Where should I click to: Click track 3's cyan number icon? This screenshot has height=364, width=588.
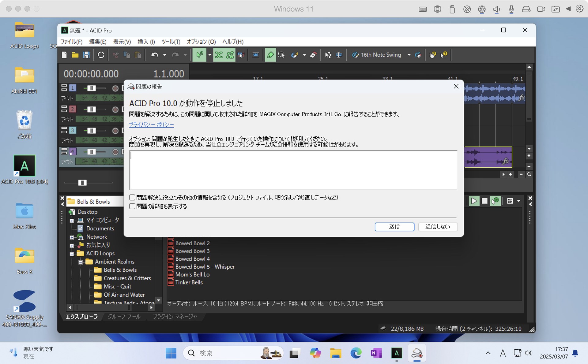pos(73,130)
